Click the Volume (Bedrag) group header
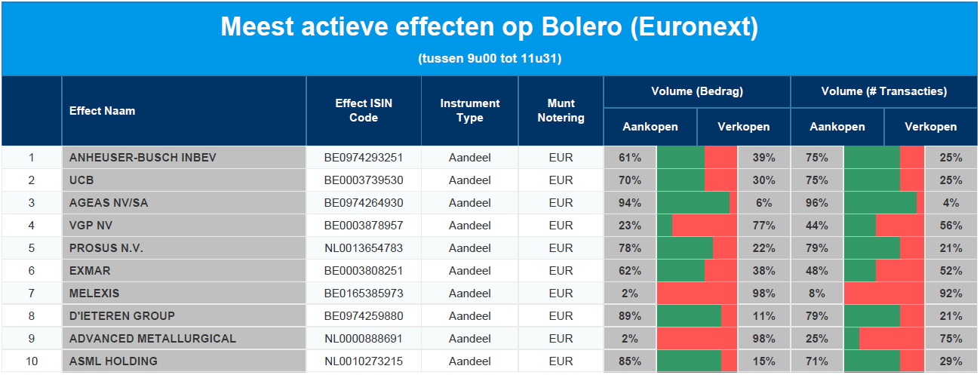 tap(696, 91)
